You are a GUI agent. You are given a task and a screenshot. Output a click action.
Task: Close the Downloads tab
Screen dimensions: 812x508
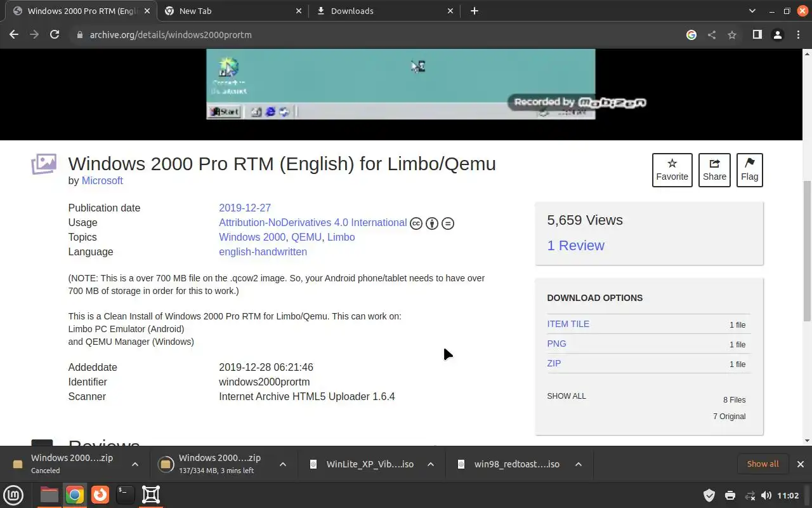pos(451,11)
